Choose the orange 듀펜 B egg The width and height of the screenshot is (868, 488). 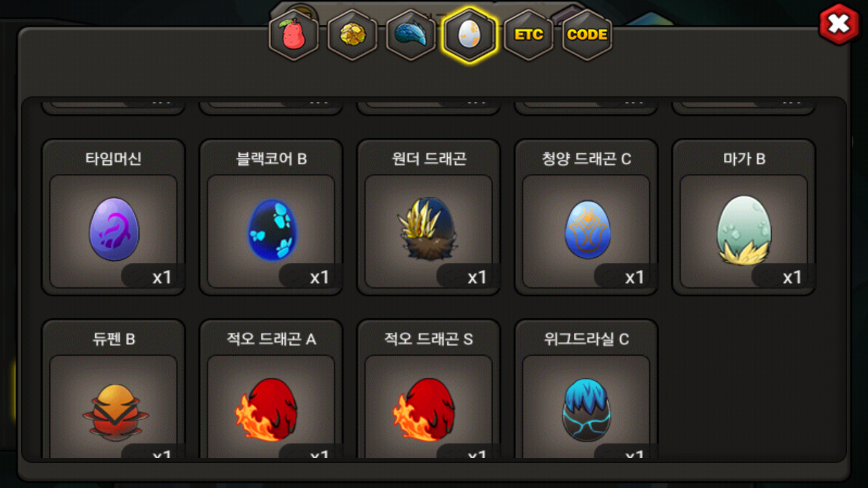pyautogui.click(x=115, y=413)
